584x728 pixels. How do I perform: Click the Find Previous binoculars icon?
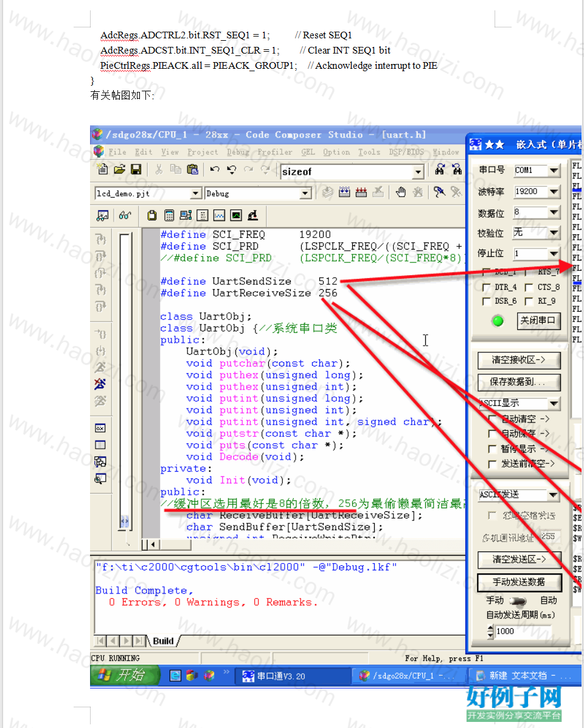point(457,169)
